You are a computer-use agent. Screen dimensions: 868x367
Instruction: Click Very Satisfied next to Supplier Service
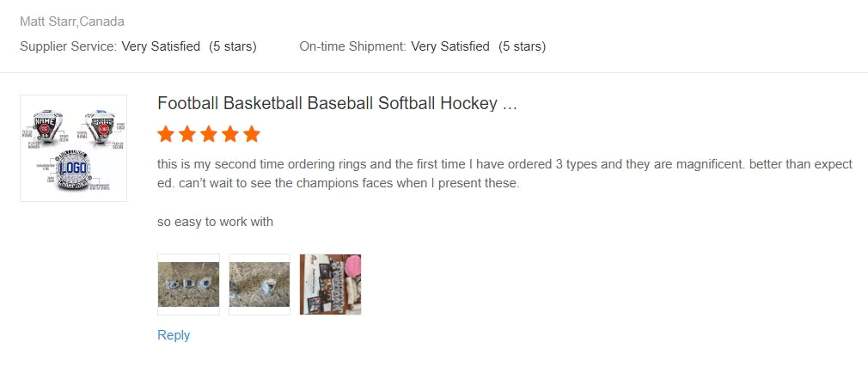161,46
